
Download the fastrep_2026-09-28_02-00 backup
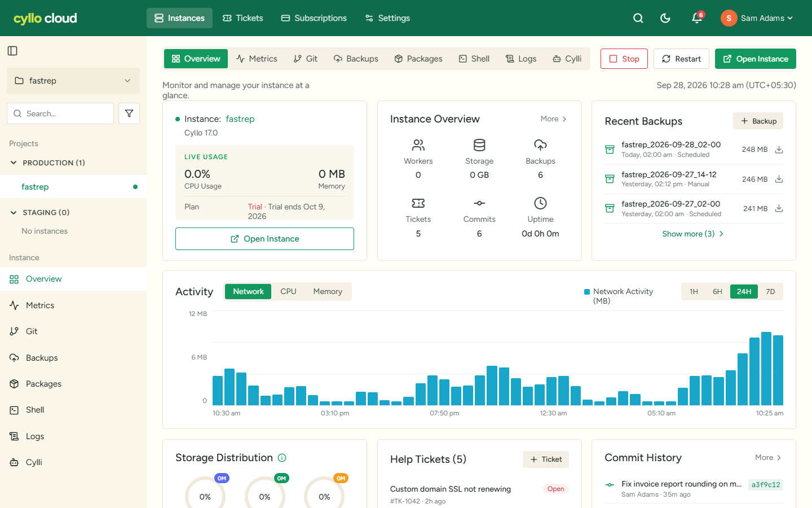(x=779, y=150)
